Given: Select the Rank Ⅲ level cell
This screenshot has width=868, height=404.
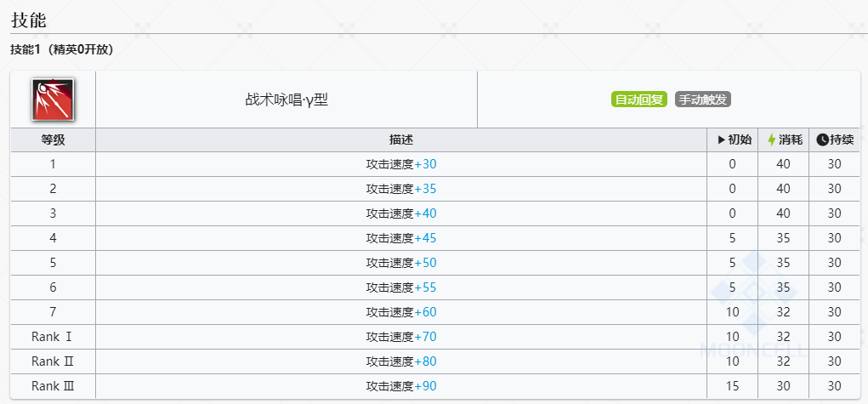Looking at the screenshot, I should click(53, 386).
